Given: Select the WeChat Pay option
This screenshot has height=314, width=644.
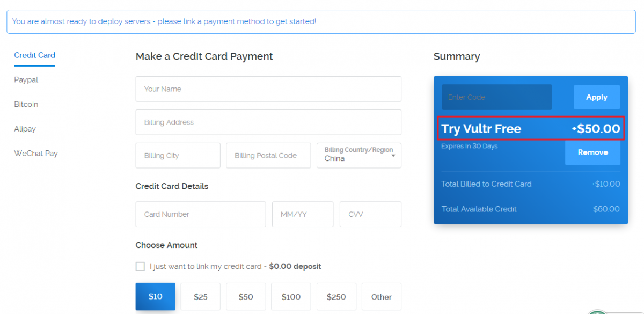Looking at the screenshot, I should 35,154.
